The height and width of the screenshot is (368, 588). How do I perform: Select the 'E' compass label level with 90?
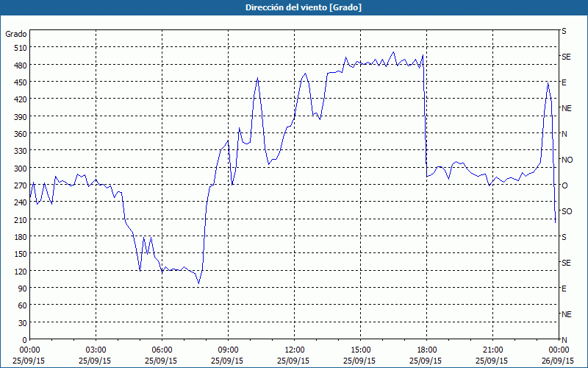click(x=564, y=289)
